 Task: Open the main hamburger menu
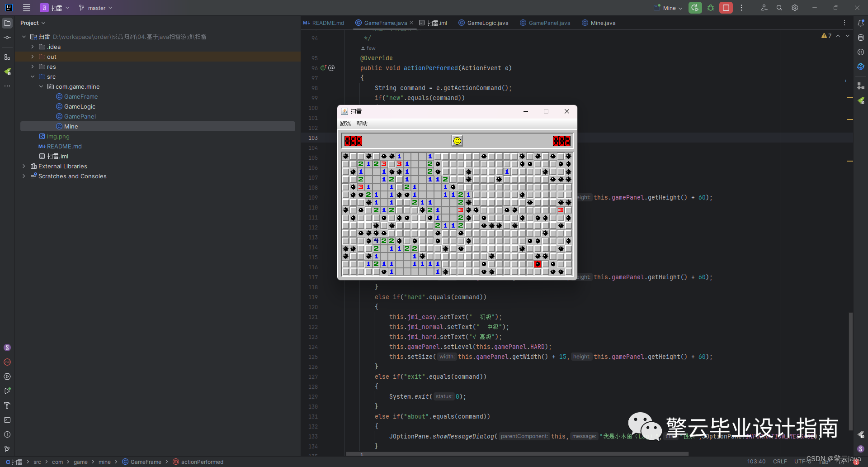(x=27, y=8)
